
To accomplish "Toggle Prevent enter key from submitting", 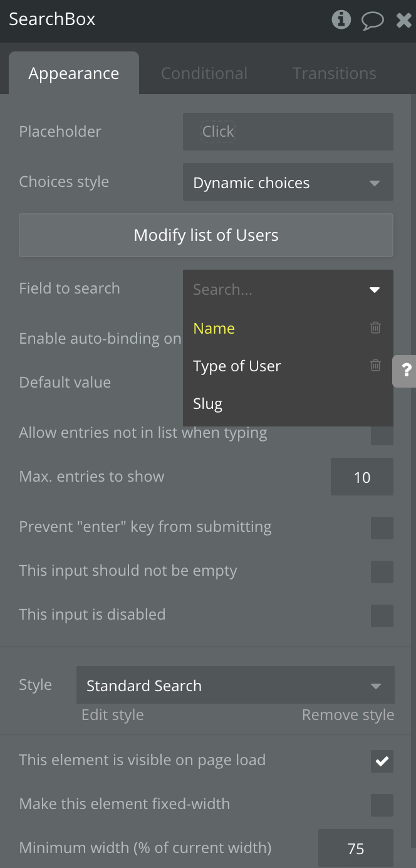I will 382,528.
